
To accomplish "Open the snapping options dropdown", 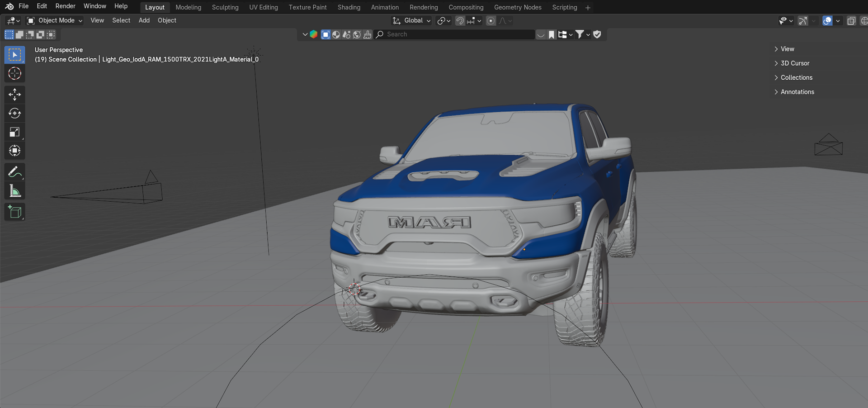I will tap(474, 21).
